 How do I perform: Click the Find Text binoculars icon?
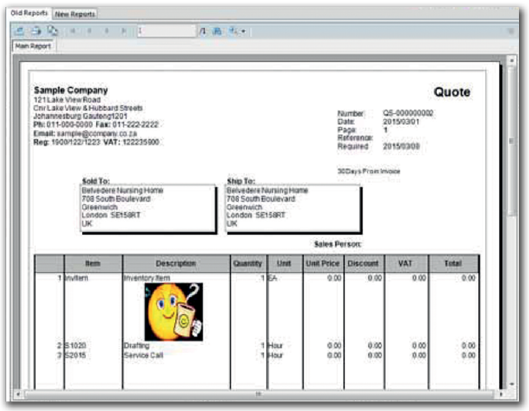coord(218,31)
